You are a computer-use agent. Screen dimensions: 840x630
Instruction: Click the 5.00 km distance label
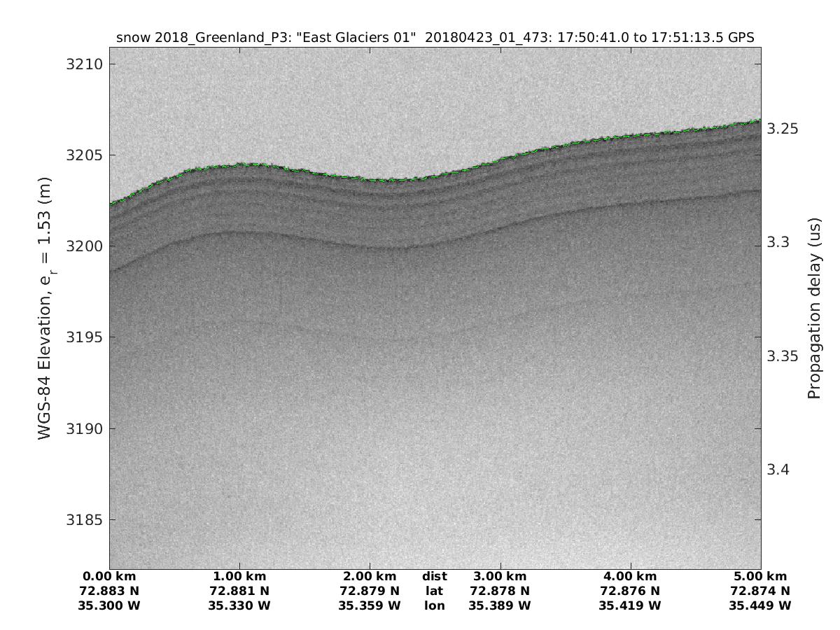tap(760, 577)
